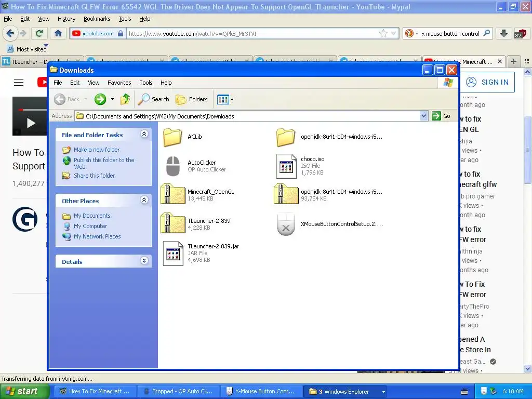Image resolution: width=532 pixels, height=399 pixels.
Task: Click the green Go arrow button
Action: point(436,116)
